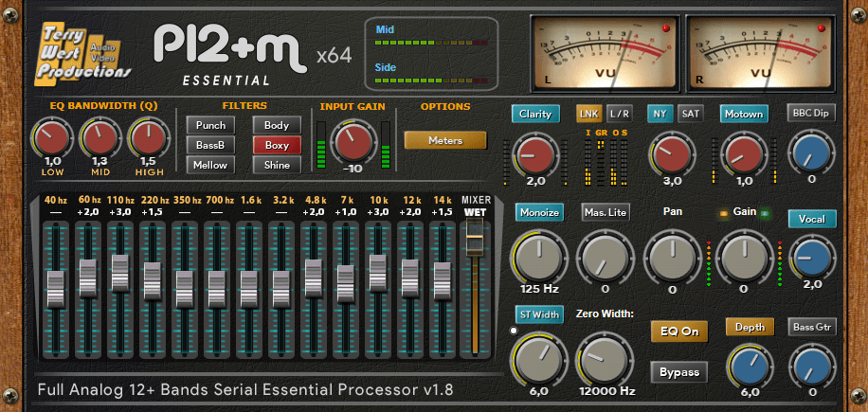Toggle the Monoize button

(x=538, y=212)
